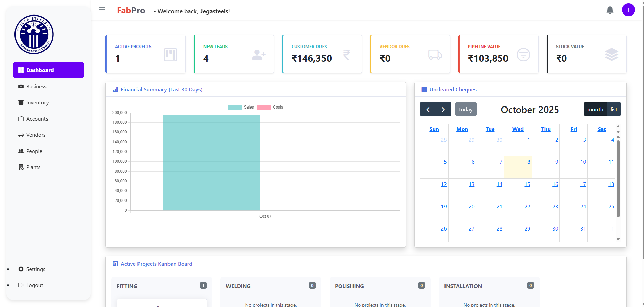Open the Business section in sidebar
This screenshot has width=644, height=307.
click(36, 86)
